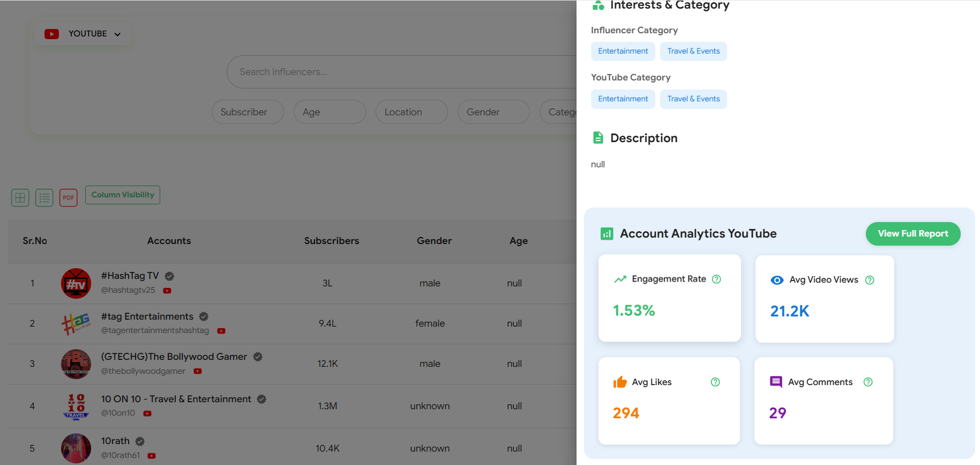Click #HashTag TV verified badge
Image resolution: width=980 pixels, height=465 pixels.
click(x=169, y=276)
